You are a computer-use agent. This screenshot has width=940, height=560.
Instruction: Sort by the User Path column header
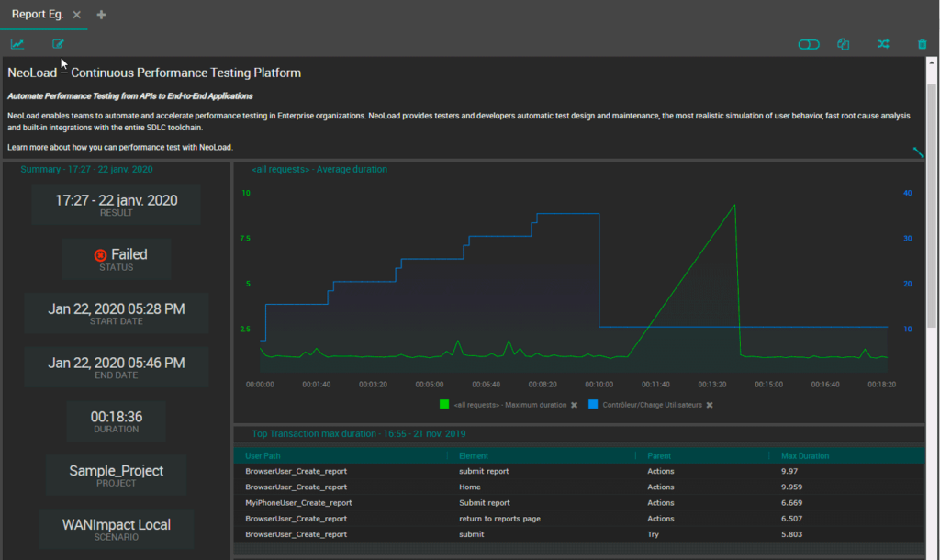(263, 455)
